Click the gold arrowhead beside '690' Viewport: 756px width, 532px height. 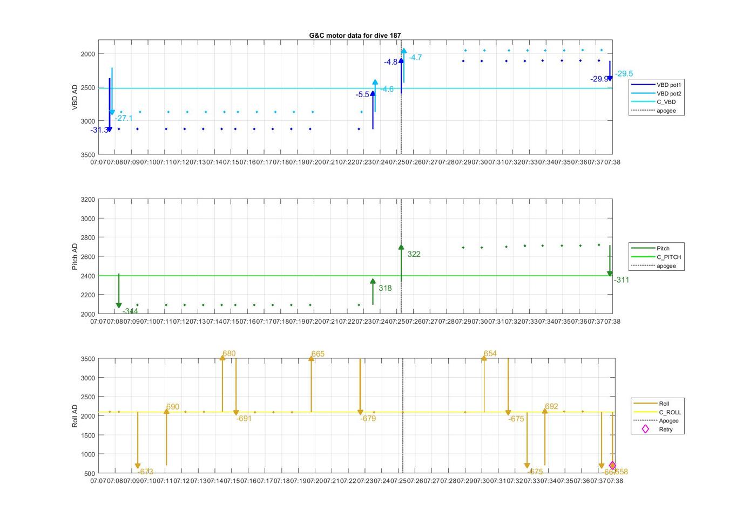[166, 412]
